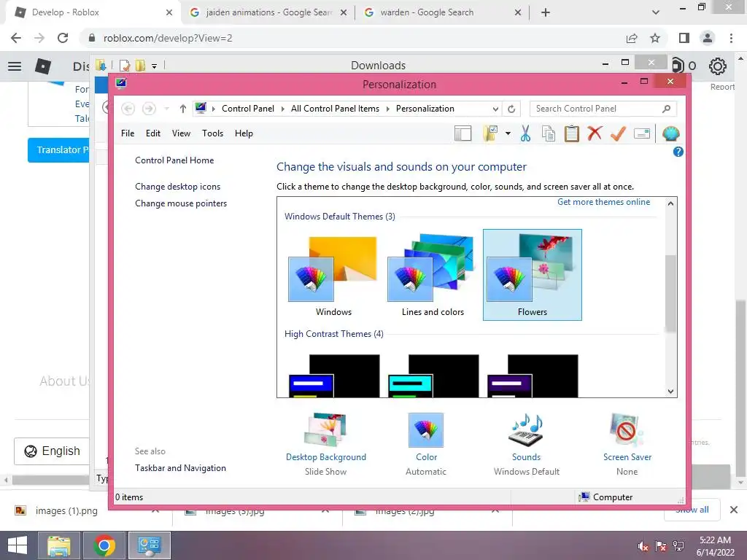Open the Windows Start button
Image resolution: width=747 pixels, height=560 pixels.
point(18,545)
